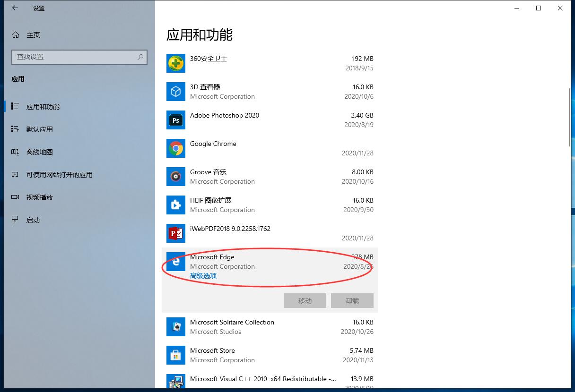Select iWebPDF2018 9.0.2258.1762 entry name
Image resolution: width=575 pixels, height=392 pixels.
pos(230,229)
